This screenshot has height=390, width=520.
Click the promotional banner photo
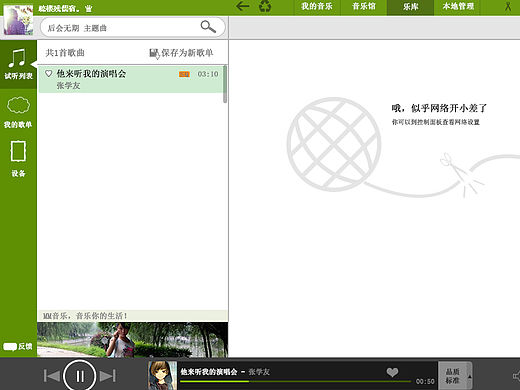coord(133,339)
